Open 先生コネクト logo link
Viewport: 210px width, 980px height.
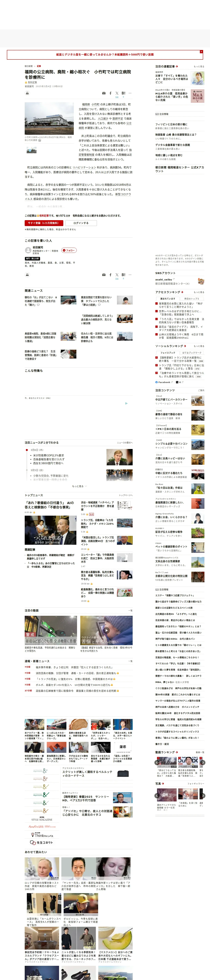click(x=42, y=843)
